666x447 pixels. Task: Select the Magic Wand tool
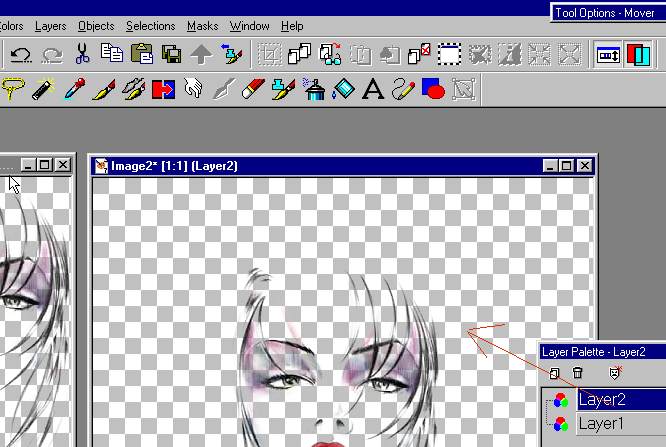tap(43, 89)
